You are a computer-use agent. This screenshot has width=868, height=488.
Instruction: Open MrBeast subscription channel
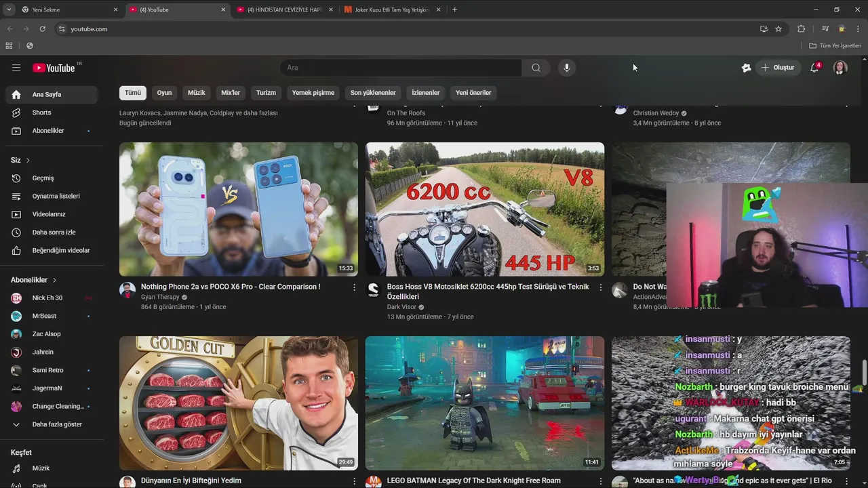tap(52, 316)
